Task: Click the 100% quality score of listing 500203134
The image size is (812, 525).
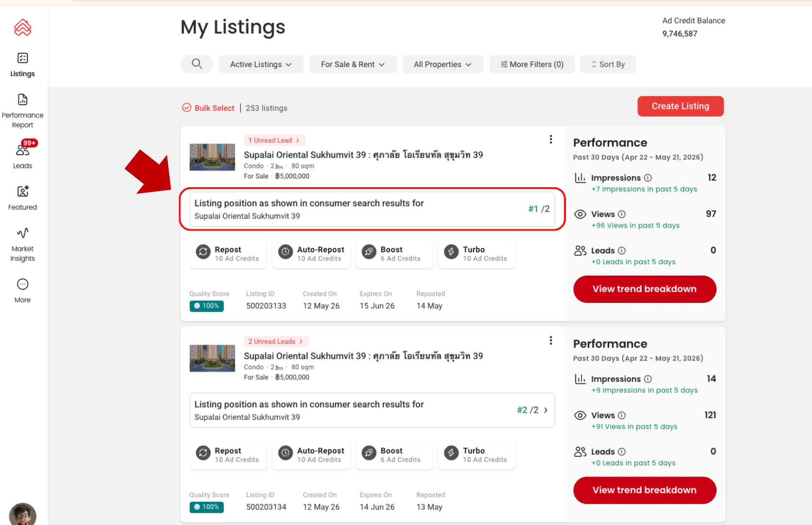Action: [x=207, y=507]
